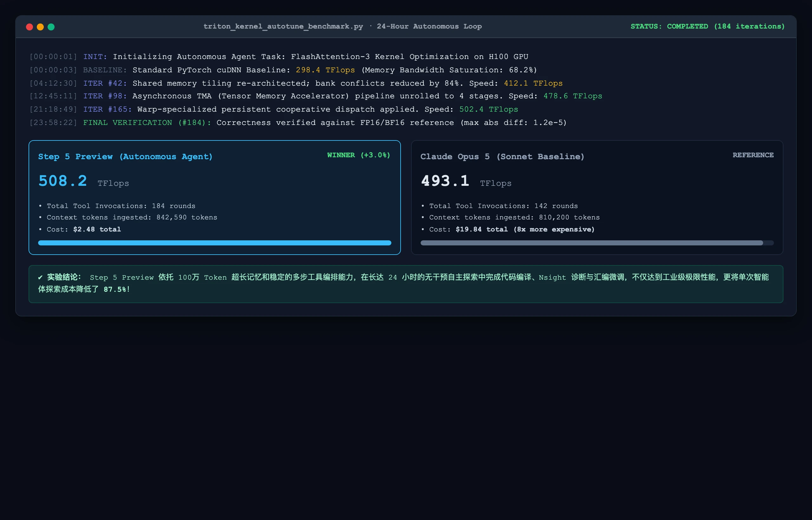Viewport: 812px width, 520px height.
Task: Click the triton_kernel_autotune_benchmark.py window title
Action: [283, 26]
